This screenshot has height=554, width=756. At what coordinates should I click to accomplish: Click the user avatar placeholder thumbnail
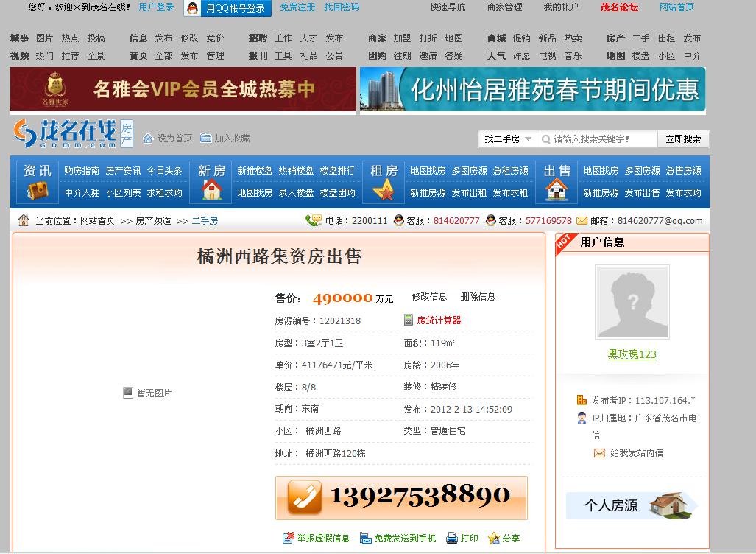tap(632, 302)
